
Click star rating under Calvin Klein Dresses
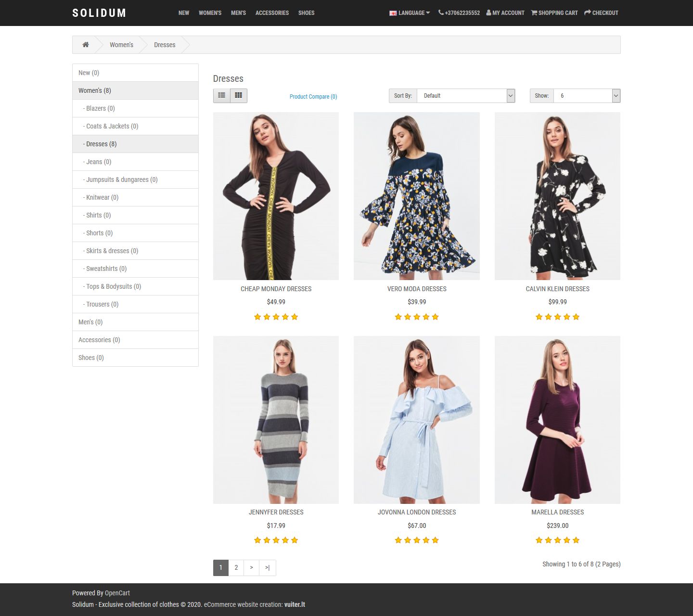558,317
